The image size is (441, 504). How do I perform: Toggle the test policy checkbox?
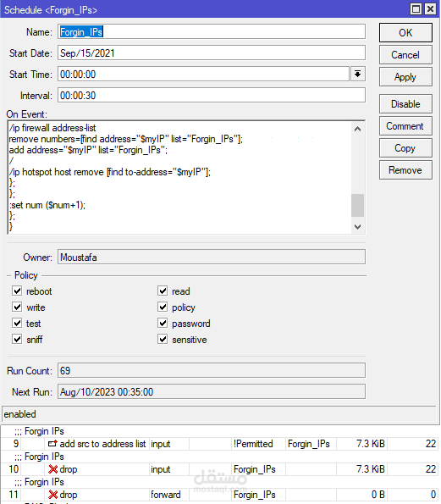click(x=17, y=323)
